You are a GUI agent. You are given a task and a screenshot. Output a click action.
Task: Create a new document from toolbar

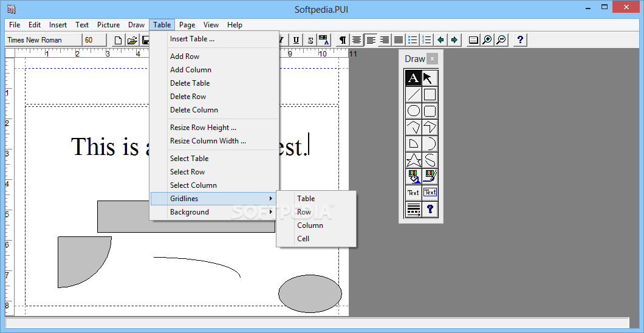click(118, 40)
